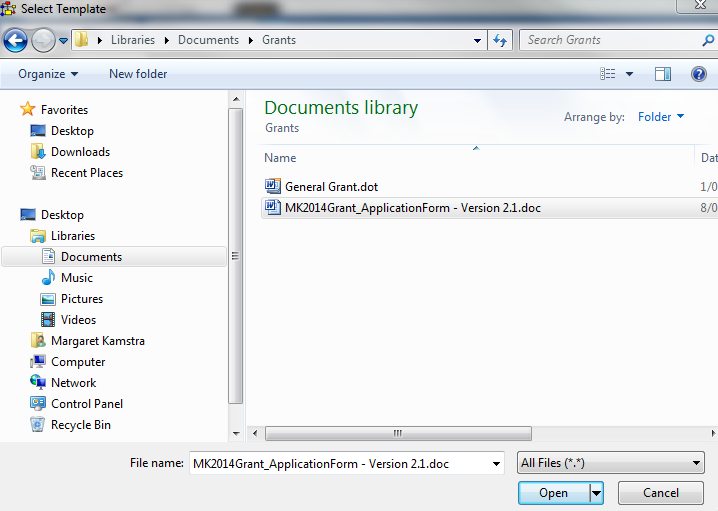Click the New folder toolbar button
This screenshot has height=511, width=718.
(x=138, y=74)
